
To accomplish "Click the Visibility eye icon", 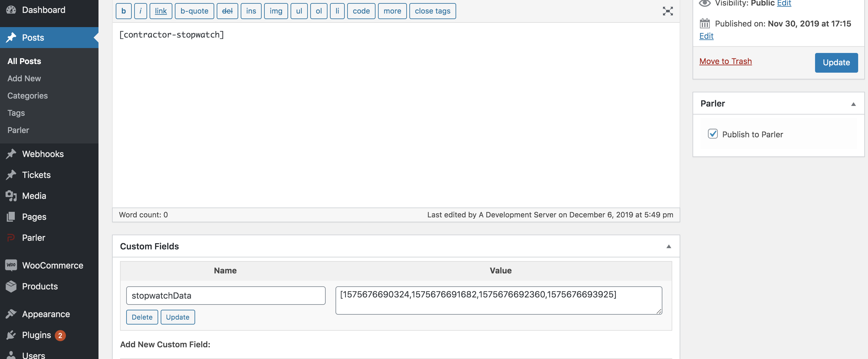I will point(705,3).
